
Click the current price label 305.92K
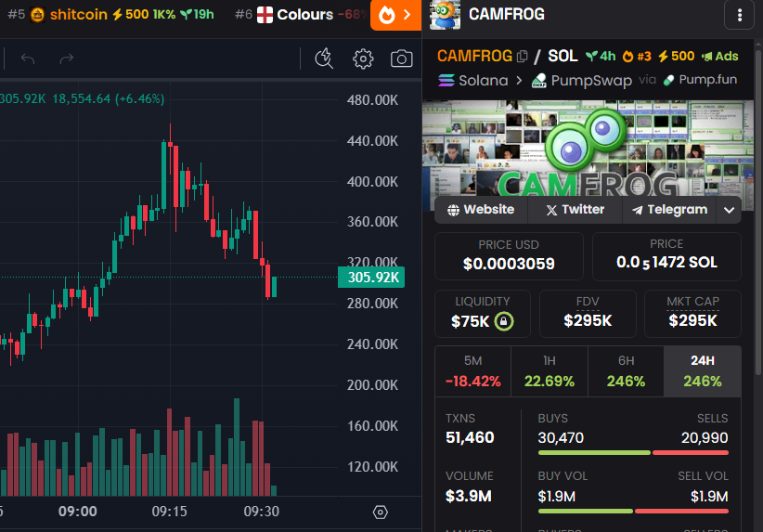pyautogui.click(x=371, y=278)
